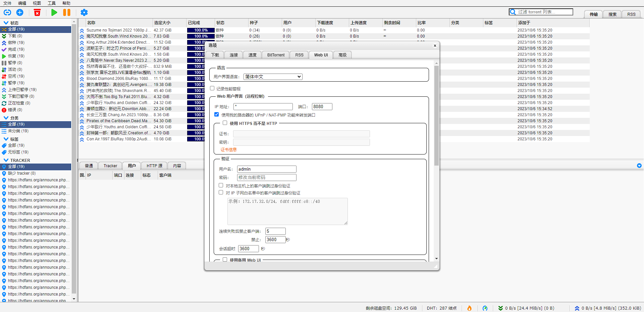Sort torrents by the 选定大小 column header
Viewport: 644px width, 312px height.
[x=169, y=23]
